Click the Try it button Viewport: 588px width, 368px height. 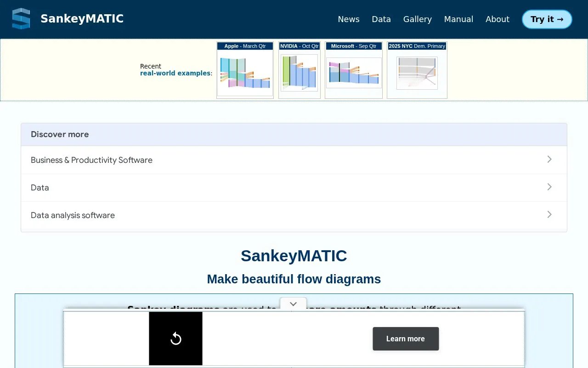547,19
